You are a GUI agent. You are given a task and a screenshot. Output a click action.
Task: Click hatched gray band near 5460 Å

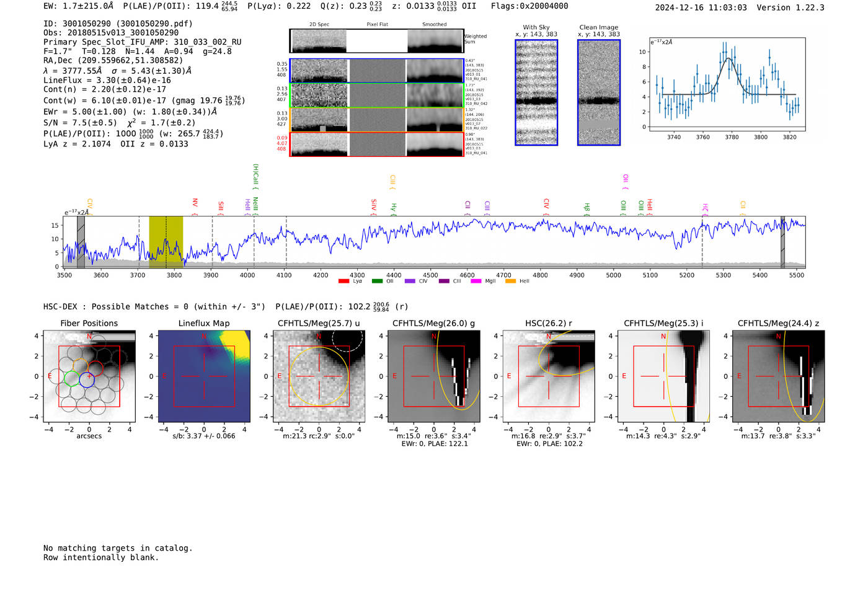click(x=782, y=242)
